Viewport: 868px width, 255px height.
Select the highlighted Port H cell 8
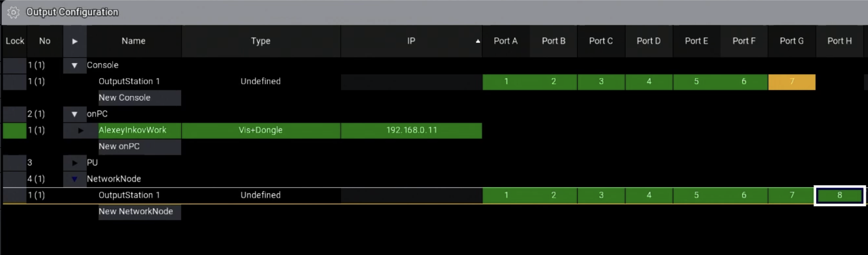839,195
